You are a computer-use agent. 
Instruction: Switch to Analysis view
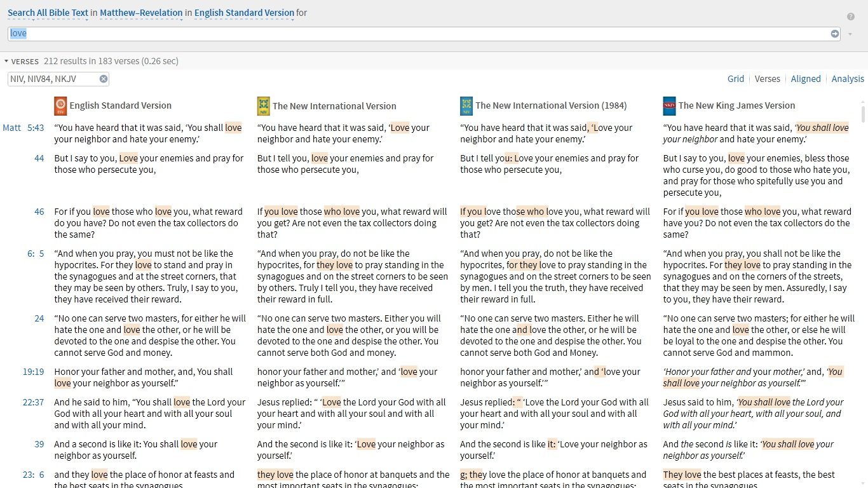click(x=848, y=79)
